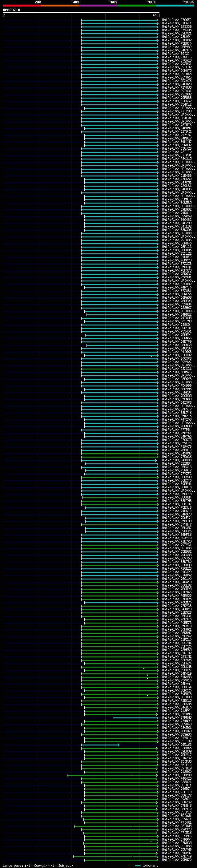Select the query name BP029718
Viewport: 197px width, 868px height.
[x=11, y=10]
